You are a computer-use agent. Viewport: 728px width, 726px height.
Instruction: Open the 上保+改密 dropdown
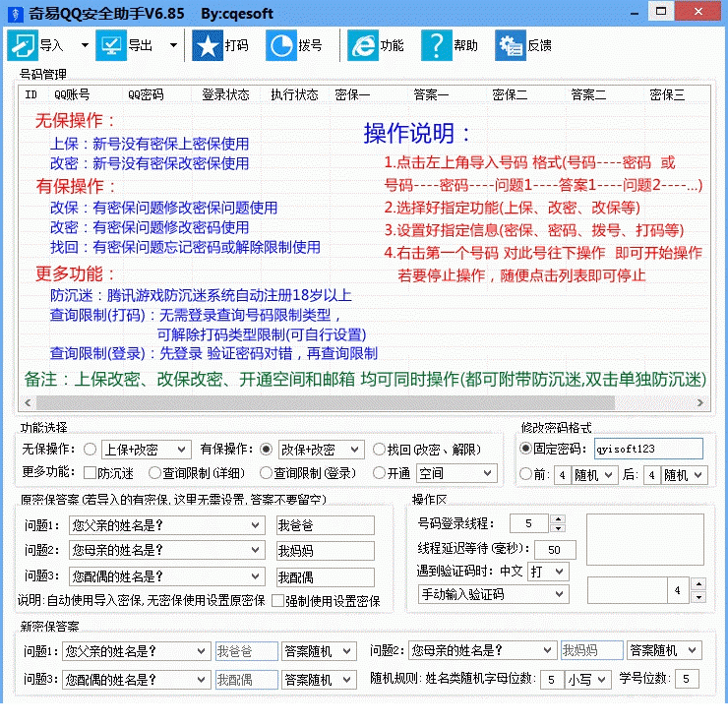[x=147, y=450]
